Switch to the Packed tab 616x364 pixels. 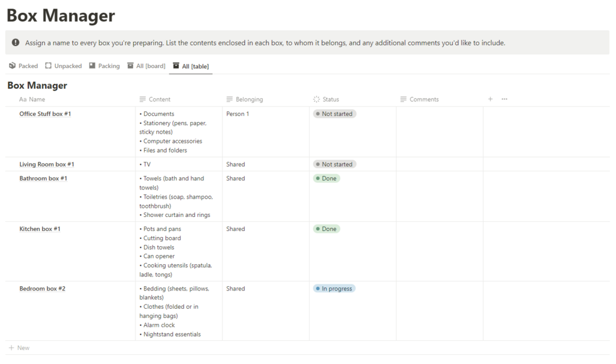pos(28,66)
